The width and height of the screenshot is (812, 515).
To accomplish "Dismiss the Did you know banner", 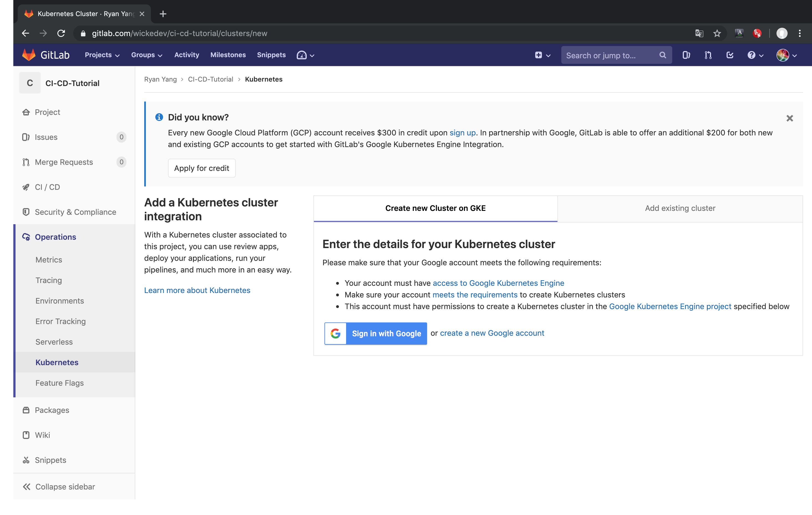I will tap(790, 118).
